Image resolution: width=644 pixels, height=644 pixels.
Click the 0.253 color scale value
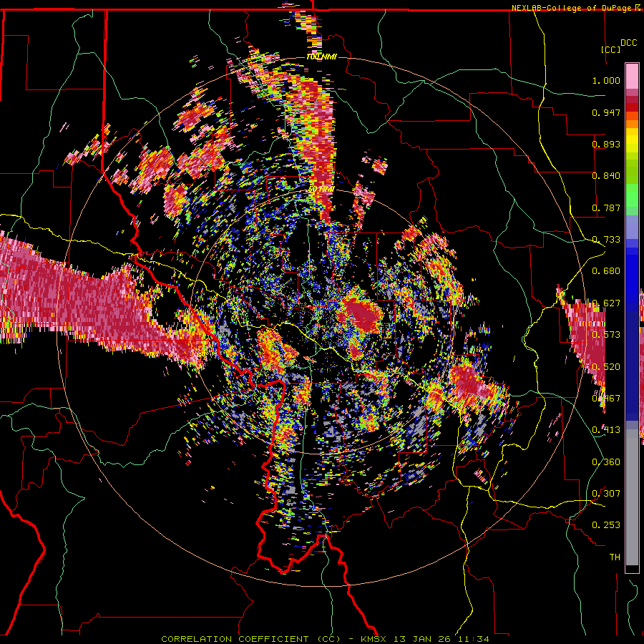coord(606,525)
